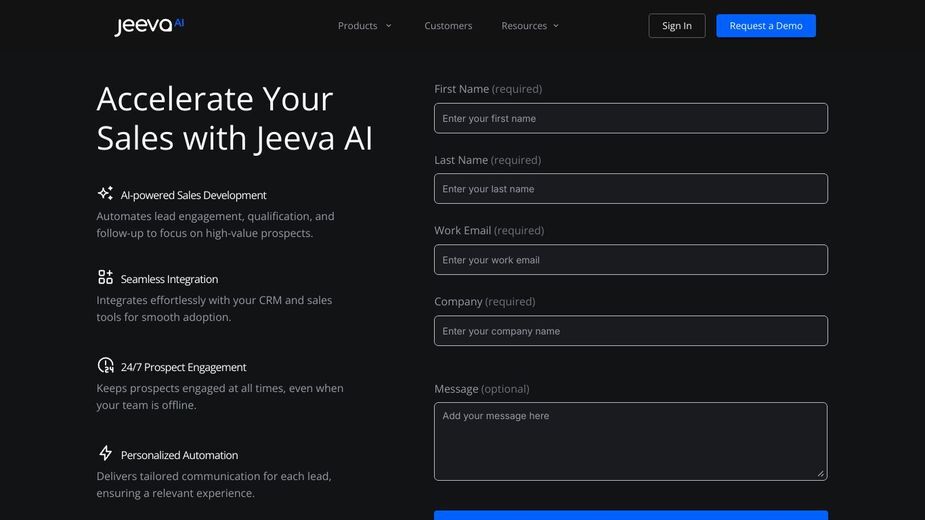Viewport: 925px width, 520px height.
Task: Click the AI-powered Sales Development sparkle icon
Action: click(x=106, y=193)
